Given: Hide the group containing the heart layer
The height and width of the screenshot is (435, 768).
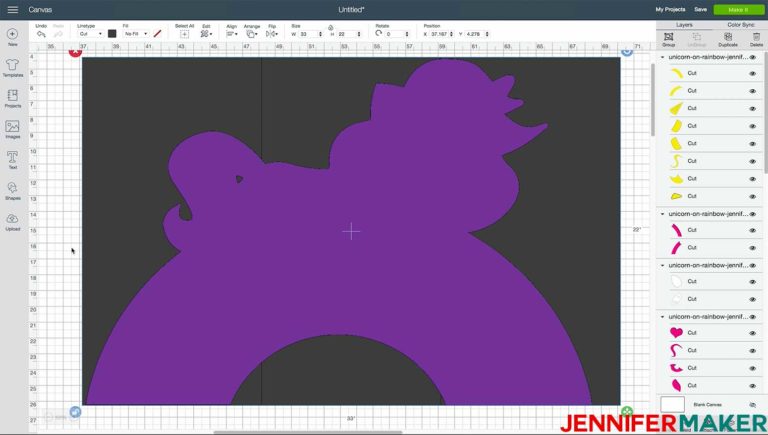Looking at the screenshot, I should (752, 317).
